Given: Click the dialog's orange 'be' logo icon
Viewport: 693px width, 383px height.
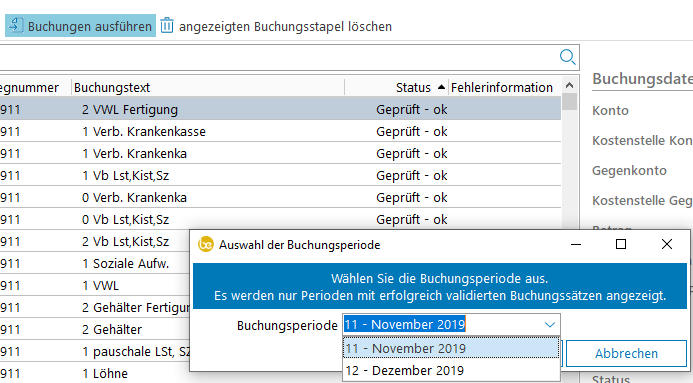Looking at the screenshot, I should pos(206,244).
